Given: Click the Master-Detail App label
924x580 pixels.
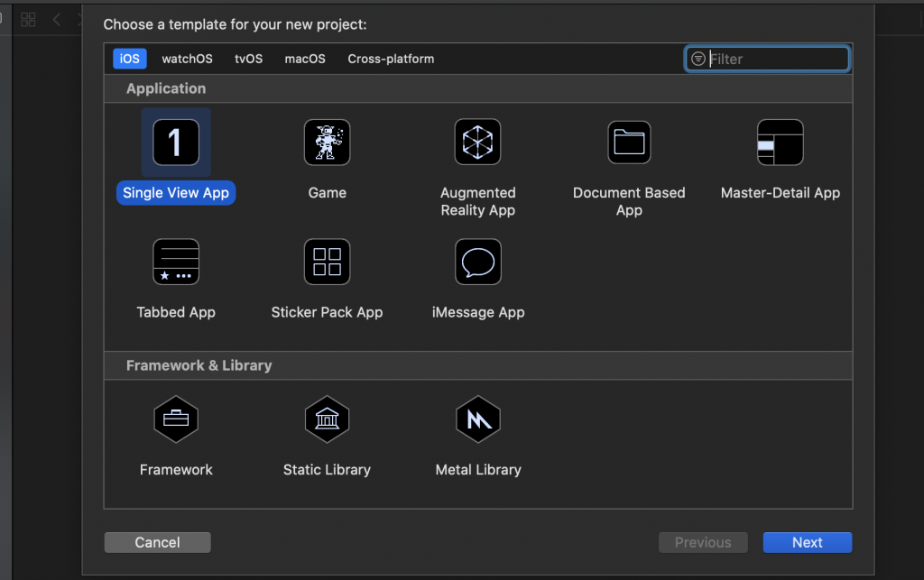Looking at the screenshot, I should tap(781, 193).
